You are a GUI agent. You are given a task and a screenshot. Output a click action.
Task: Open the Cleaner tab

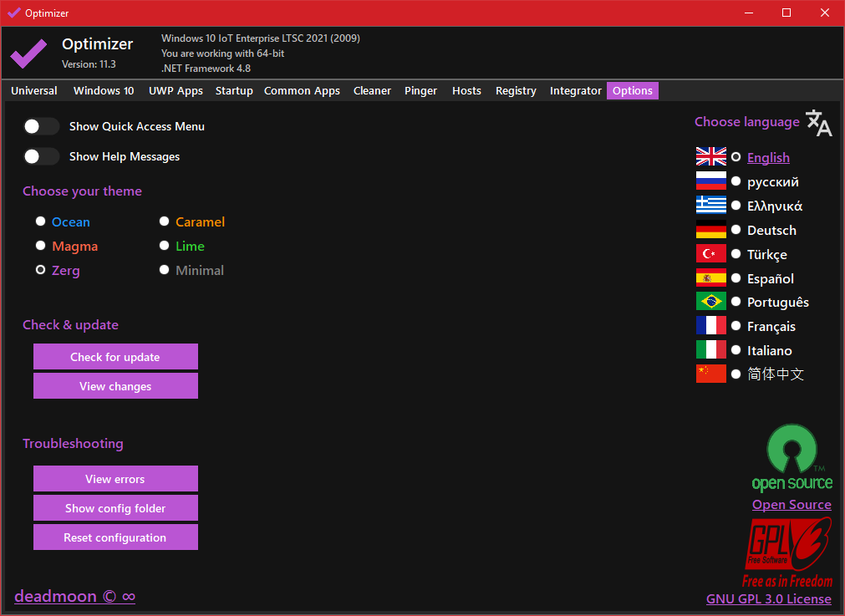[372, 91]
